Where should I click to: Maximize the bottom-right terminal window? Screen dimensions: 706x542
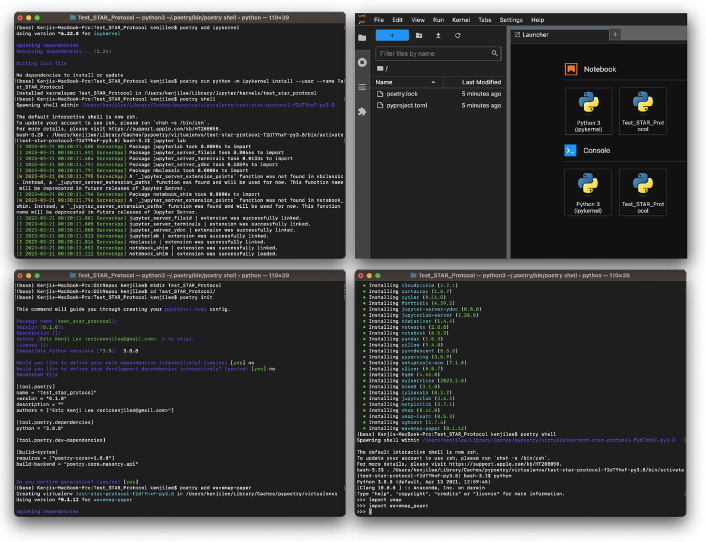(x=378, y=275)
